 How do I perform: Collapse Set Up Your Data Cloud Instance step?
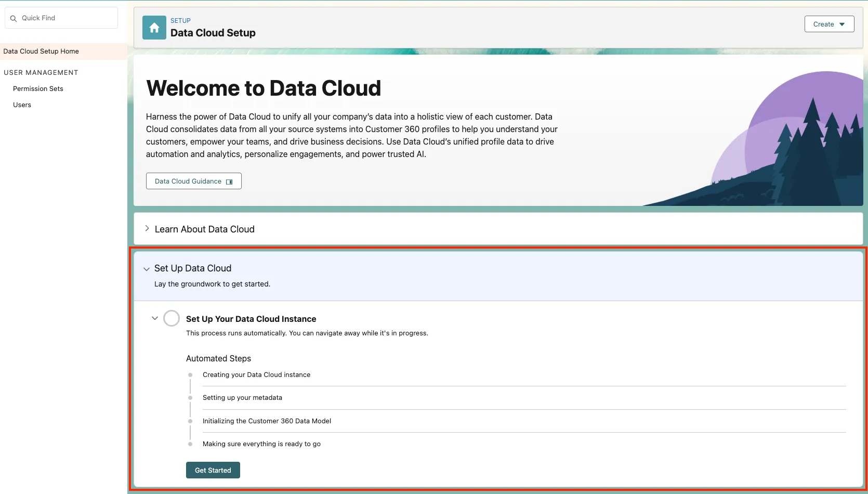click(x=155, y=318)
